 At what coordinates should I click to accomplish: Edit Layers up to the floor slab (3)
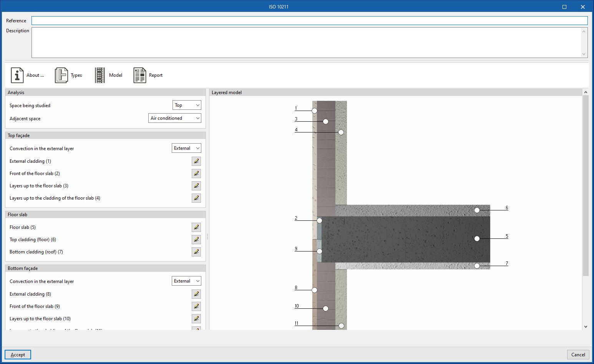click(x=196, y=186)
